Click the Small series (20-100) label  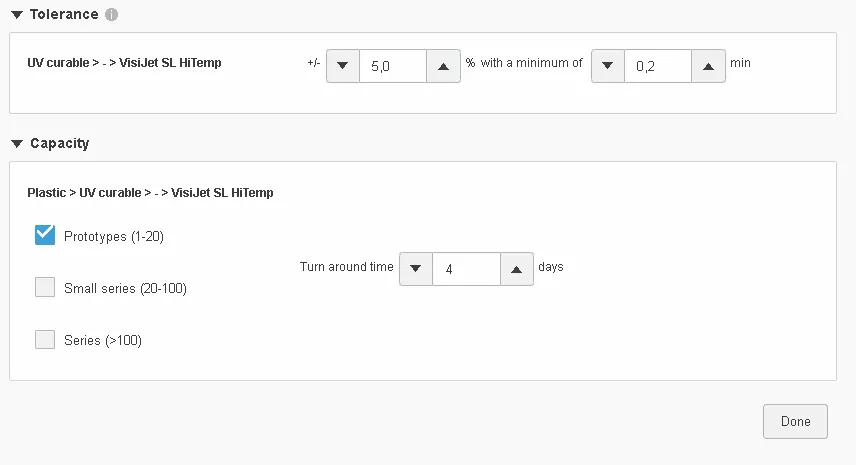coord(125,289)
